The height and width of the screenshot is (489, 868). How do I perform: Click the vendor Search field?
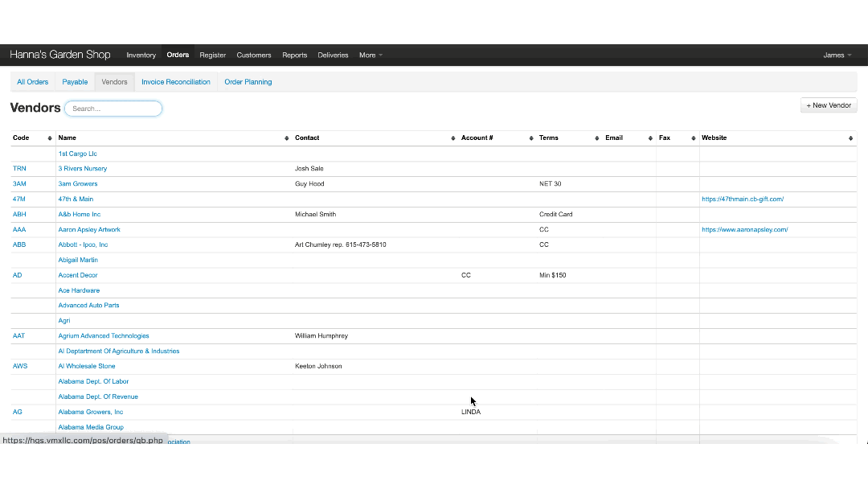(x=113, y=109)
